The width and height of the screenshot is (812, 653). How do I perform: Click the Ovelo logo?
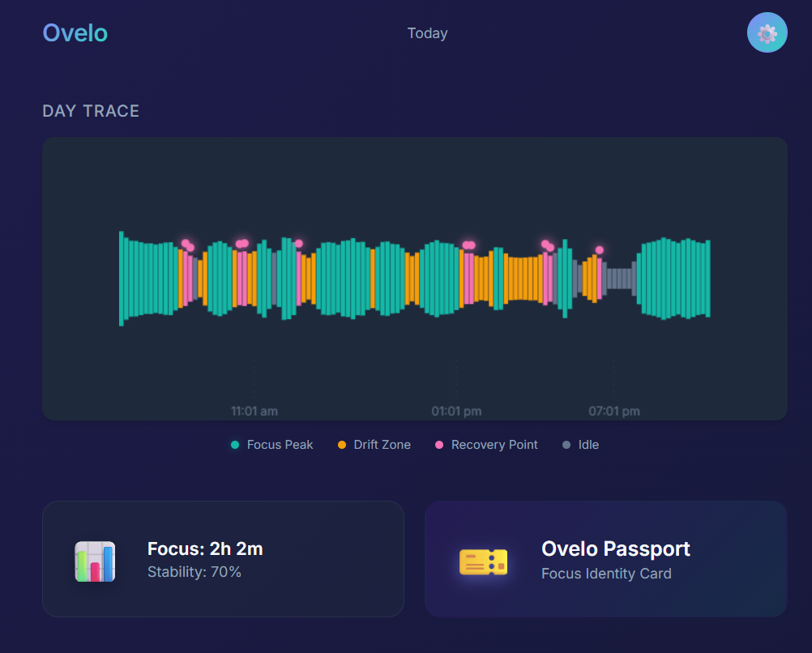pyautogui.click(x=75, y=32)
